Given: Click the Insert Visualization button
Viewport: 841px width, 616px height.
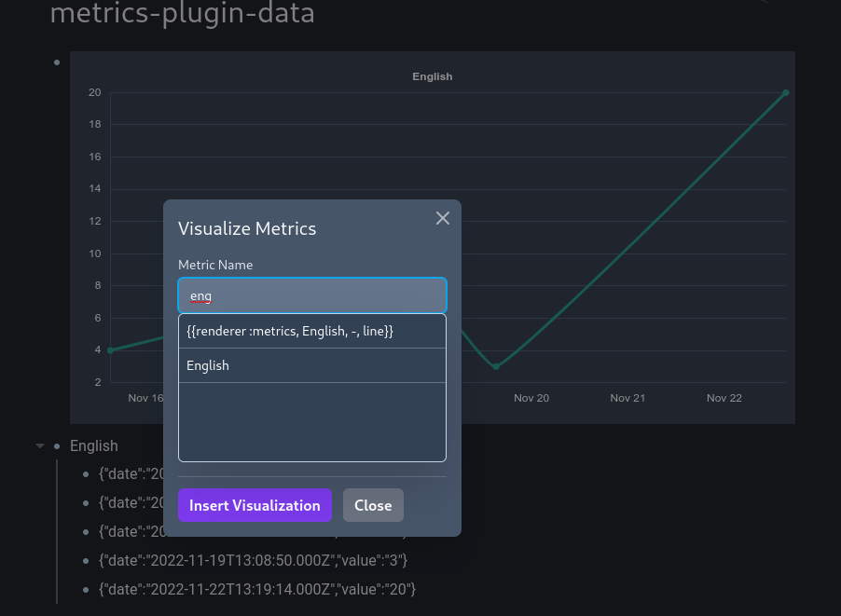Looking at the screenshot, I should tap(255, 505).
